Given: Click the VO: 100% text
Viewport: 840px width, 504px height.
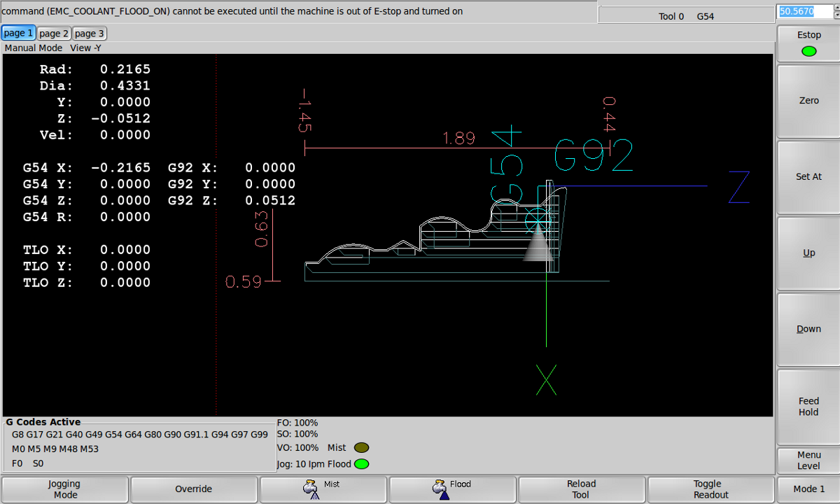Looking at the screenshot, I should click(297, 447).
